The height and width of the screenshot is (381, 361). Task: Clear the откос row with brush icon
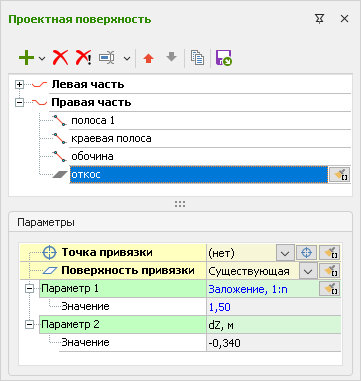(x=339, y=174)
